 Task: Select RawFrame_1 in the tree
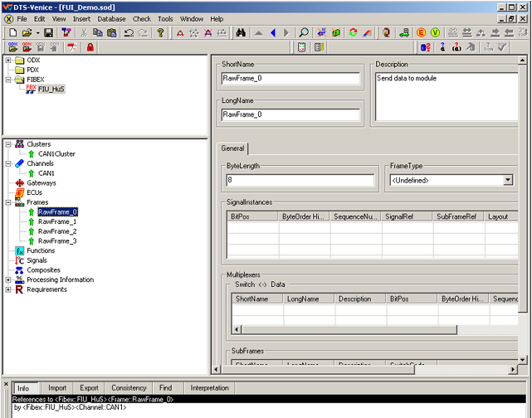[57, 221]
